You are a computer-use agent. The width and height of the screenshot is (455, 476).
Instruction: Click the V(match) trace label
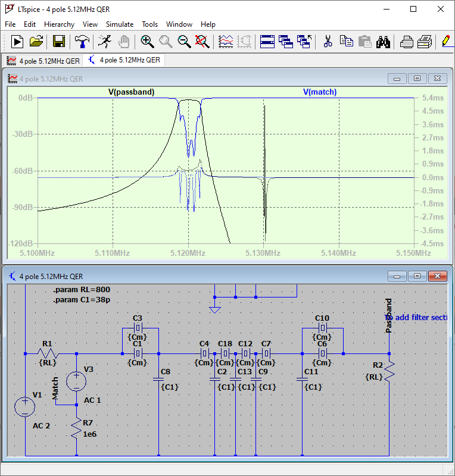click(320, 92)
